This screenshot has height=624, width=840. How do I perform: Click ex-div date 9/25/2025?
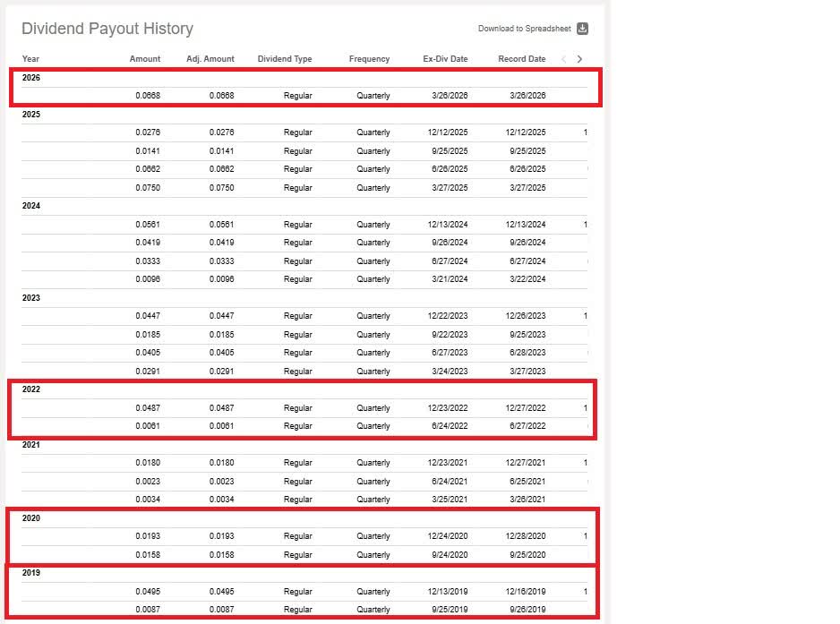click(450, 151)
